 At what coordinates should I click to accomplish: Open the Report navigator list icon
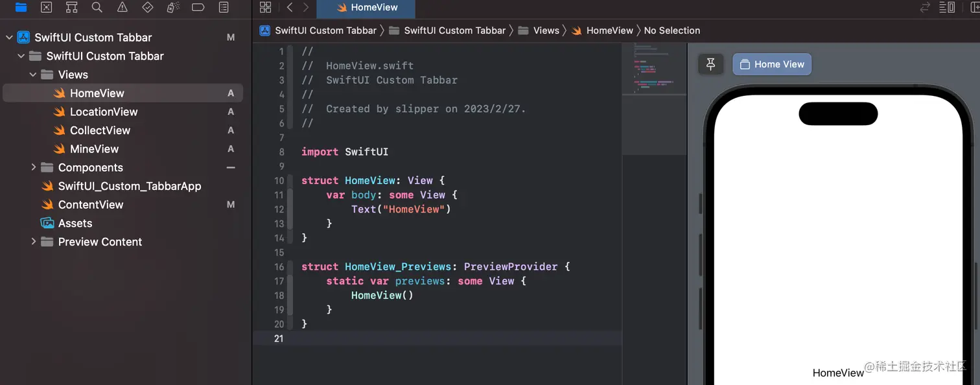tap(223, 7)
